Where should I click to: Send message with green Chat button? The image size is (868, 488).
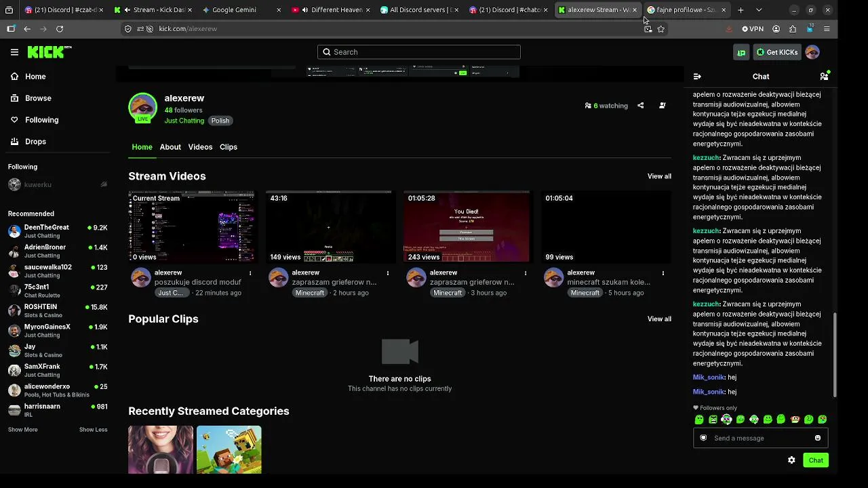click(816, 460)
